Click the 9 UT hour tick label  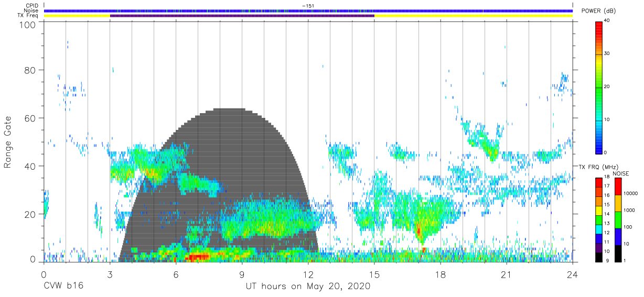[x=242, y=274]
